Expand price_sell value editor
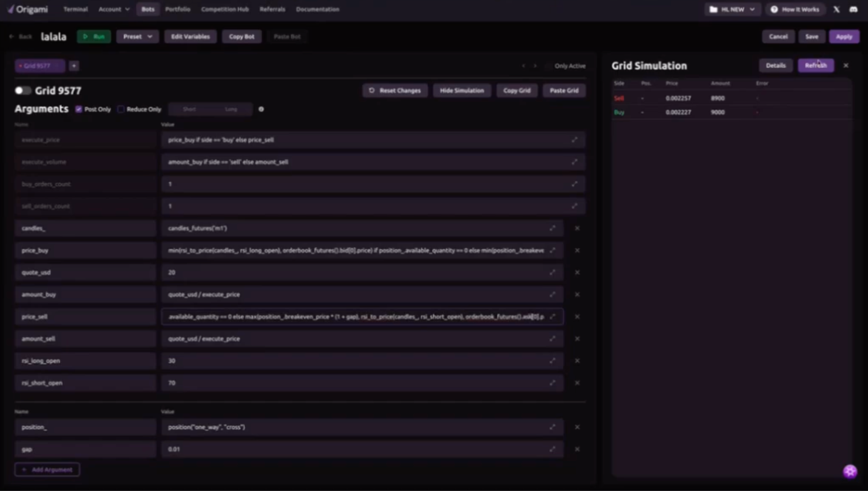Image resolution: width=868 pixels, height=491 pixels. [552, 316]
